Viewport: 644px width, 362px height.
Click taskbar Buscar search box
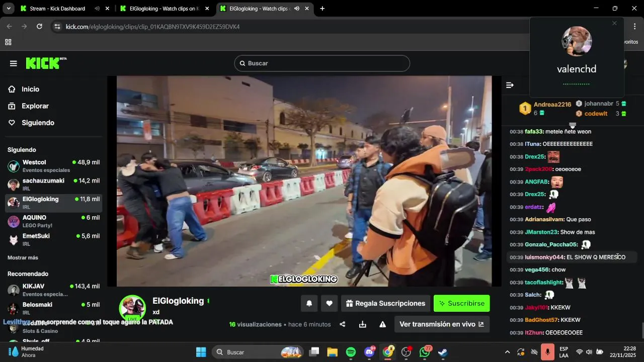(x=257, y=352)
